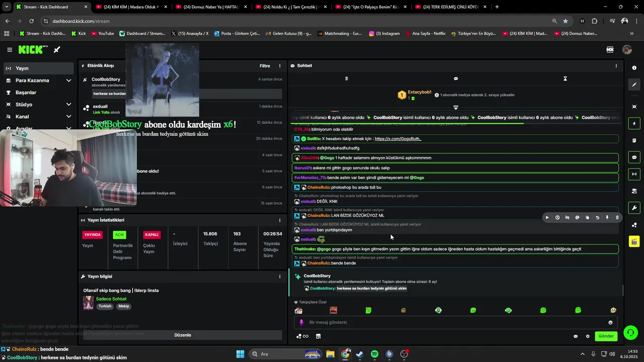The height and width of the screenshot is (362, 644).
Task: Collapse the leaderboard arrow below Extacybob1
Action: pyautogui.click(x=456, y=108)
